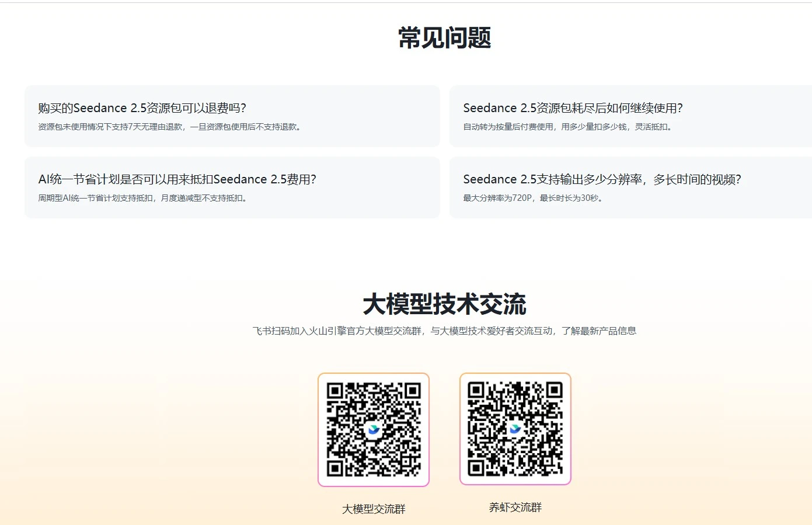Click the 养虾交流群 QR code
This screenshot has height=525, width=812.
(515, 429)
